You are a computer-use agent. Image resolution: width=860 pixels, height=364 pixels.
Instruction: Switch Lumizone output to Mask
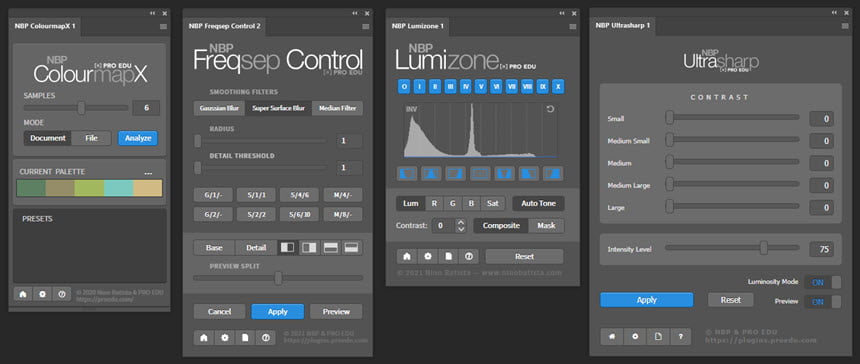point(546,225)
